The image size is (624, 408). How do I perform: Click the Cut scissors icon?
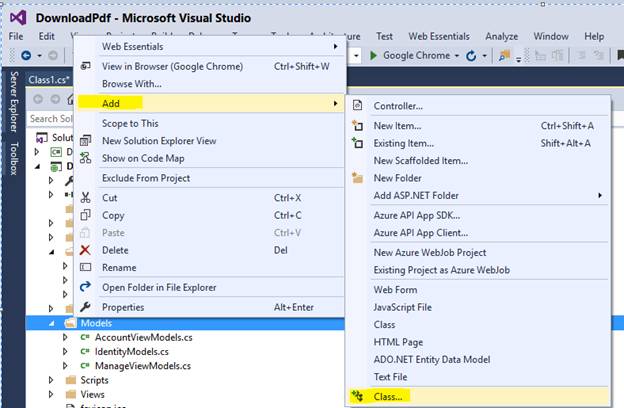click(85, 198)
